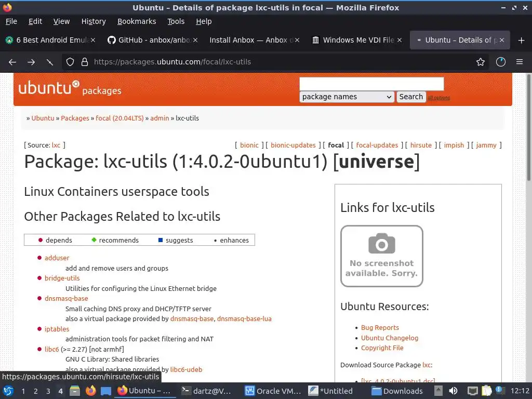Screen dimensions: 532x399
Task: Switch to the dartz@V terminal taskbar window
Action: pyautogui.click(x=206, y=391)
